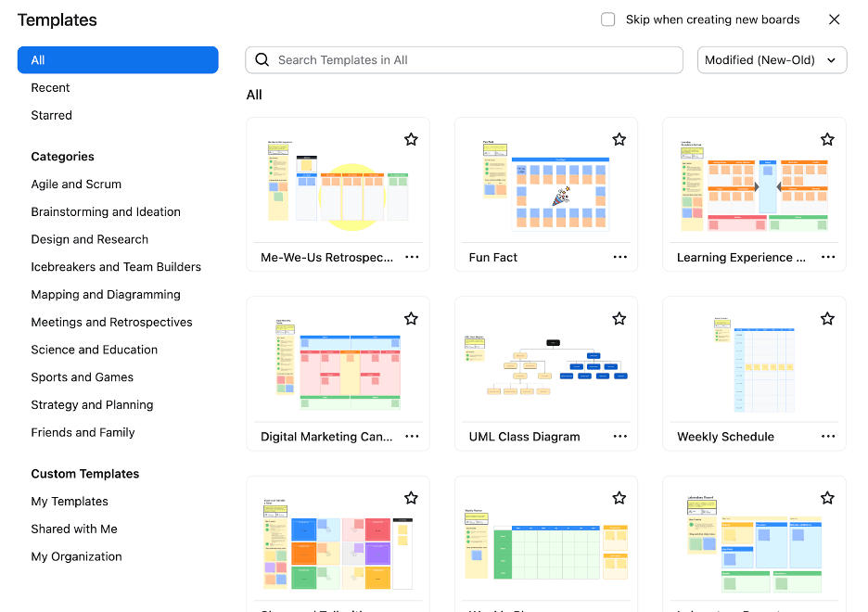
Task: Go to Shared with Me templates
Action: (x=74, y=529)
